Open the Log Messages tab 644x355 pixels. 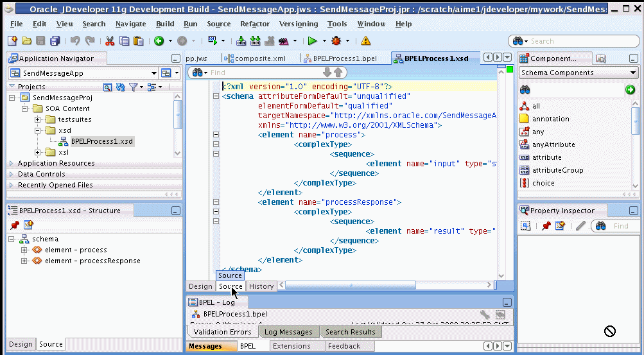[288, 332]
